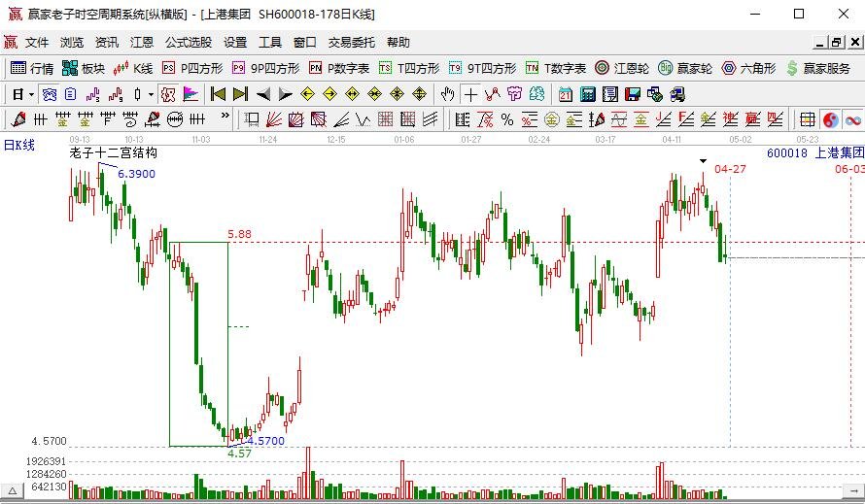Click the infinity loop icon
The width and height of the screenshot is (865, 504).
(x=853, y=119)
